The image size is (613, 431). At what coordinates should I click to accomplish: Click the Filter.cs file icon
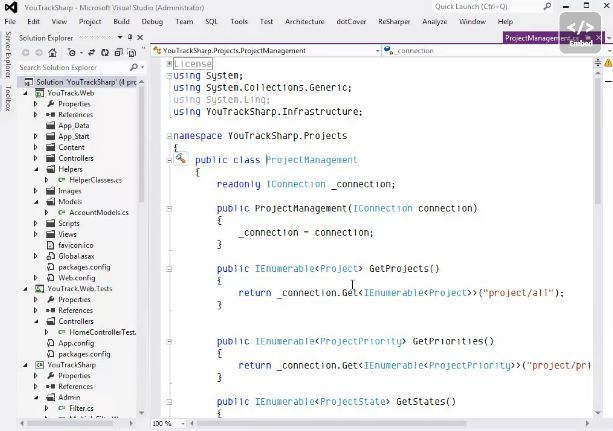[x=62, y=408]
